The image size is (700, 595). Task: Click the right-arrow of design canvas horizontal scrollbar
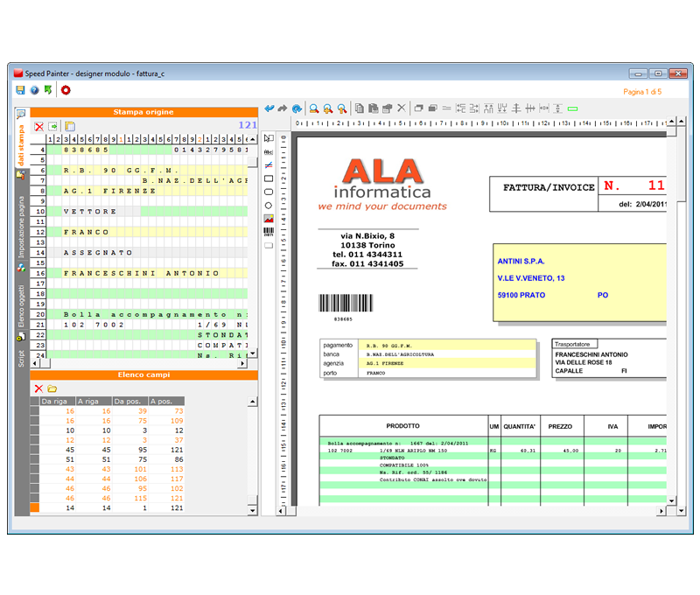pos(661,511)
